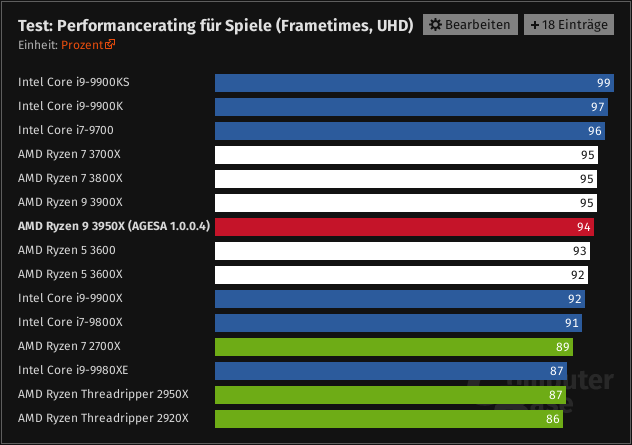
Task: Click the white bar showing 93
Action: [402, 251]
